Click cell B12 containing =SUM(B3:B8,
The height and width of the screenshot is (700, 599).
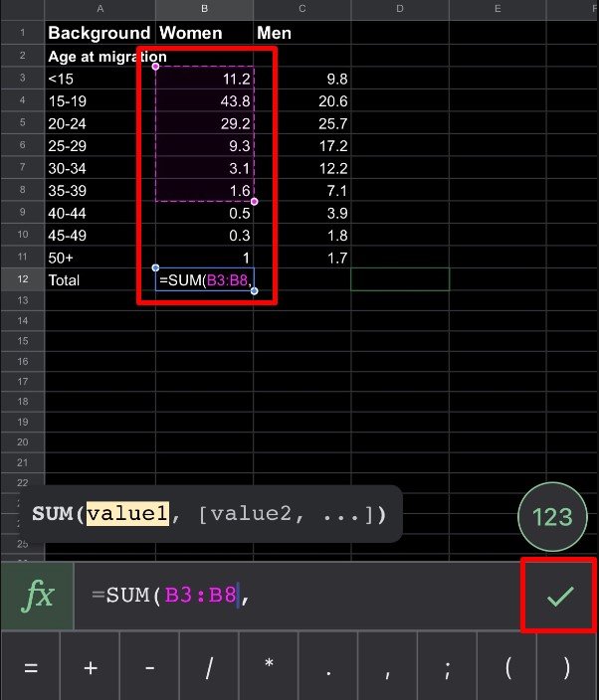pos(205,279)
